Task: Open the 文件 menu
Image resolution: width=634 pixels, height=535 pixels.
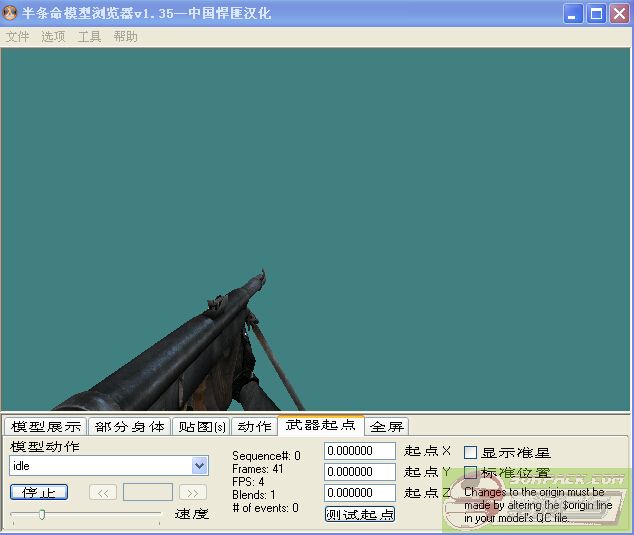Action: point(17,36)
